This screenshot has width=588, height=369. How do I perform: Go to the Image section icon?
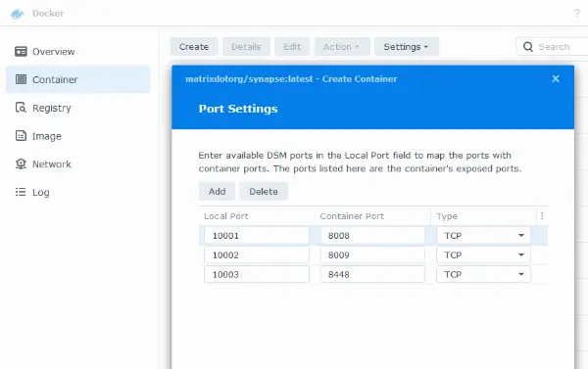[x=21, y=136]
